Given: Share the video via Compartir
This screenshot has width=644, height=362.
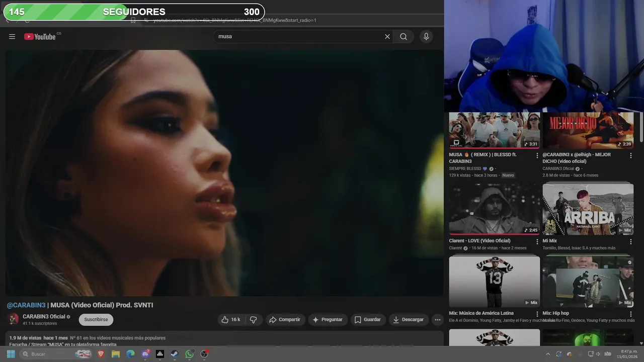Looking at the screenshot, I should click(284, 319).
